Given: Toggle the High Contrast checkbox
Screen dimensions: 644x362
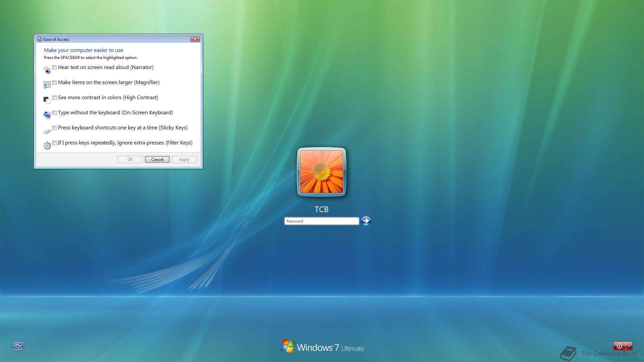Looking at the screenshot, I should tap(54, 98).
